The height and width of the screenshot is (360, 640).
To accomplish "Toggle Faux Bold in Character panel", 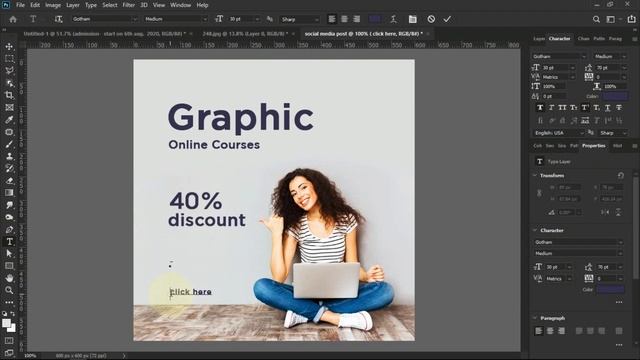I will [x=540, y=108].
